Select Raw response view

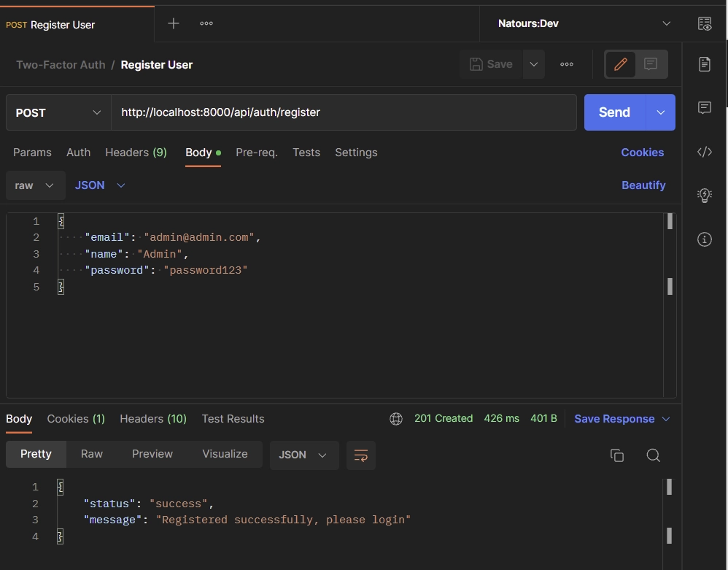pos(91,454)
